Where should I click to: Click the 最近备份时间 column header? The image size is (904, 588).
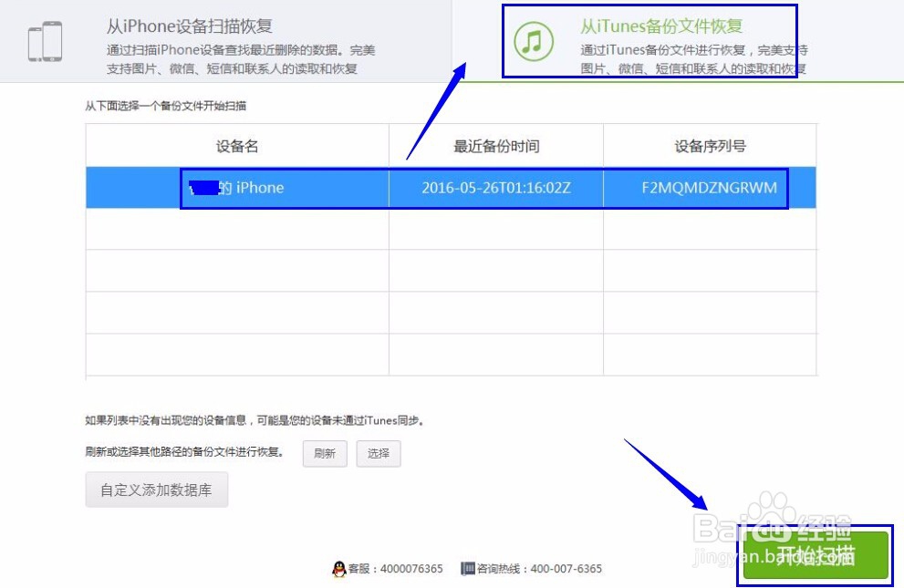click(x=496, y=146)
